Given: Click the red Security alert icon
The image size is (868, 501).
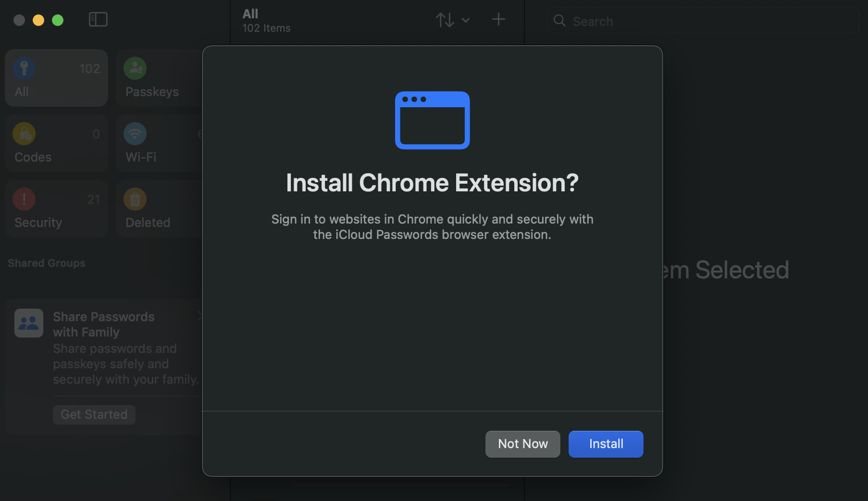Looking at the screenshot, I should pyautogui.click(x=24, y=199).
